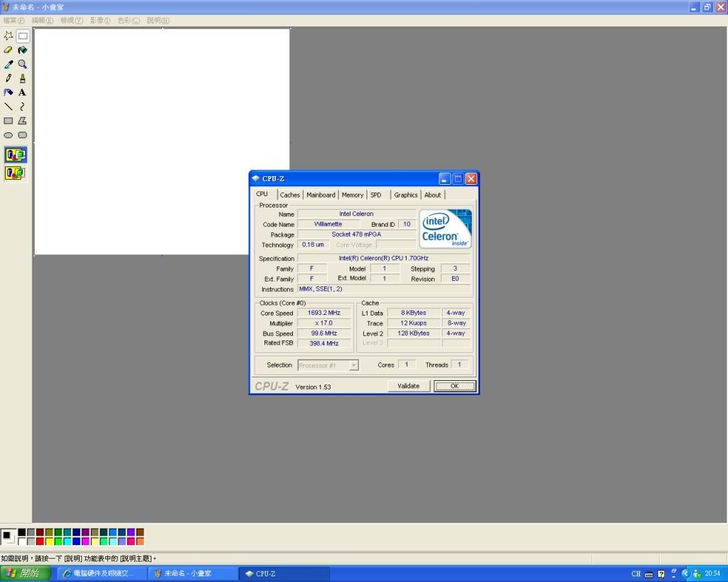Select the straight Line tool
Viewport: 728px width, 582px height.
(x=9, y=107)
